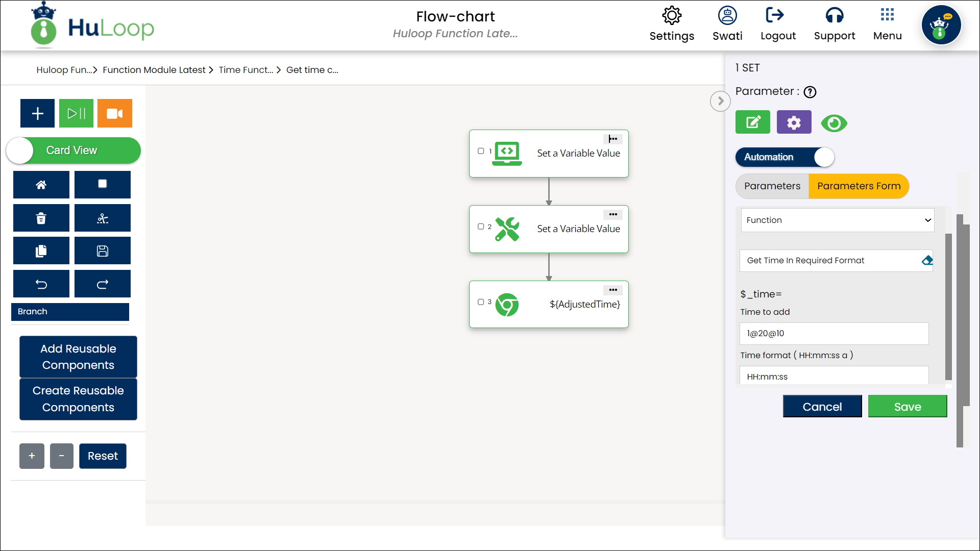Check the checkbox on step 2 card
The image size is (980, 551).
tap(481, 227)
